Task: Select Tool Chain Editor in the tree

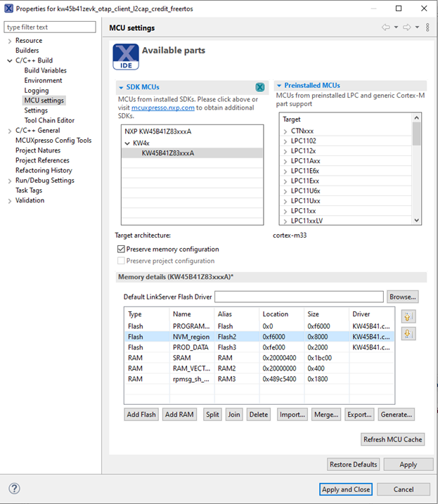Action: 49,120
